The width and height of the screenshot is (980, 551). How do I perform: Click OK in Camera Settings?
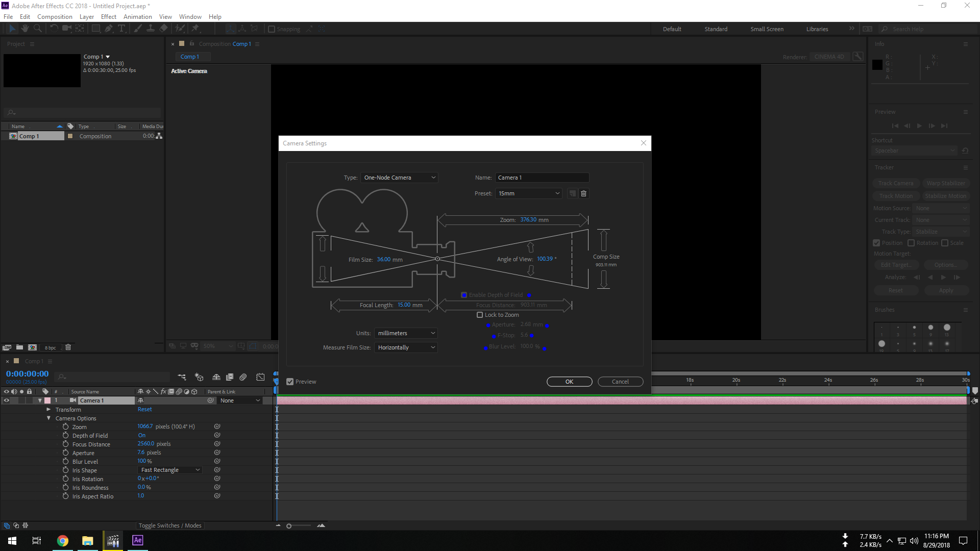(x=569, y=382)
